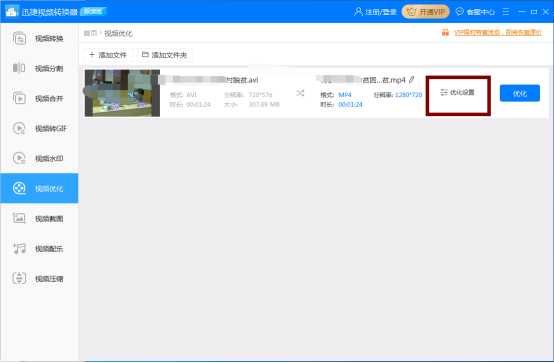The height and width of the screenshot is (363, 554).
Task: Click the shuffle arrows between source and output
Action: click(300, 93)
